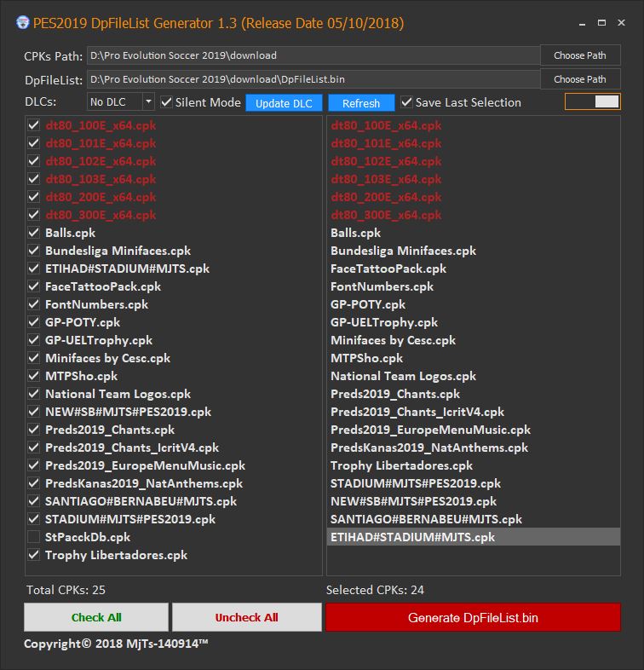
Task: Uncheck dt80_300E_x64.cpk checkbox
Action: click(34, 215)
